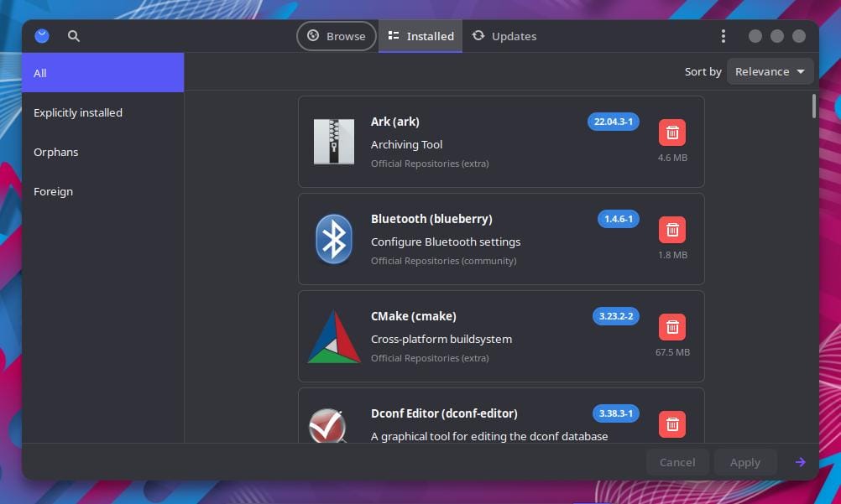841x504 pixels.
Task: Open the Updates tab
Action: coord(504,36)
